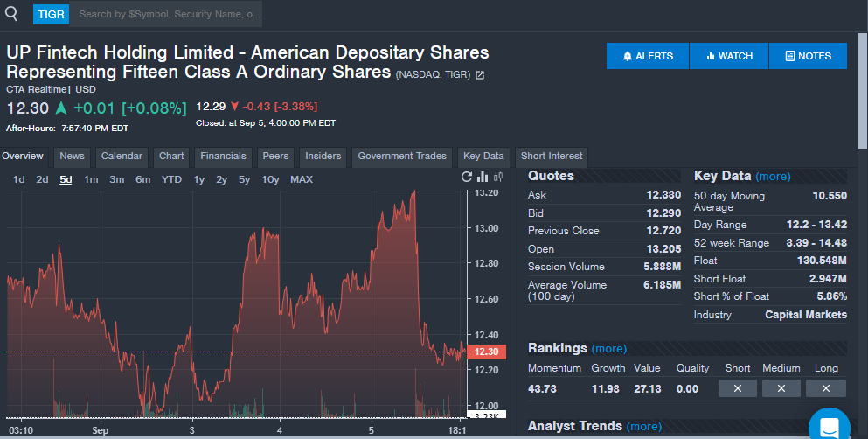Switch to Short Interest tab
Viewport: 868px width, 439px height.
coord(552,157)
